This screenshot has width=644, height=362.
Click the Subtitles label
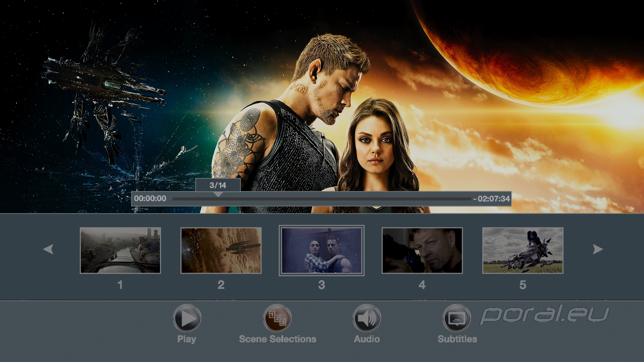(x=457, y=339)
